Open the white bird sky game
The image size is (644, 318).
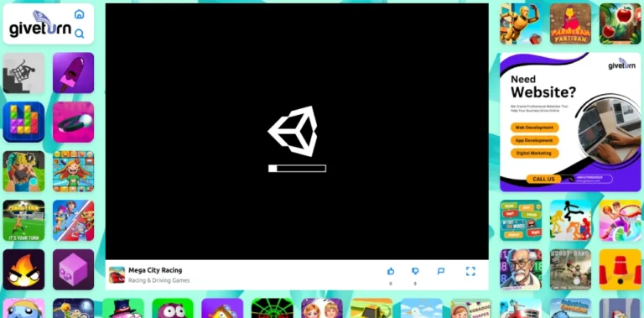click(x=421, y=308)
